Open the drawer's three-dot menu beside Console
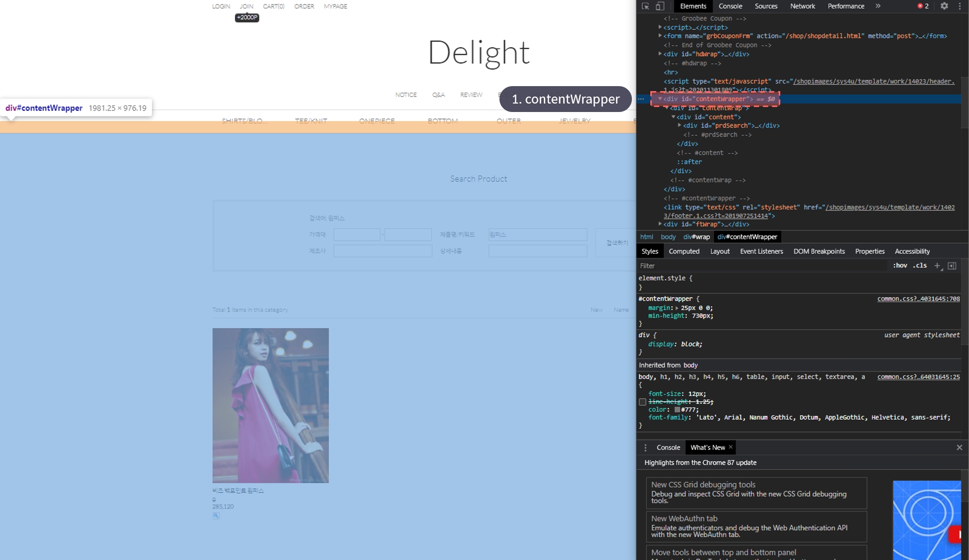 [645, 448]
